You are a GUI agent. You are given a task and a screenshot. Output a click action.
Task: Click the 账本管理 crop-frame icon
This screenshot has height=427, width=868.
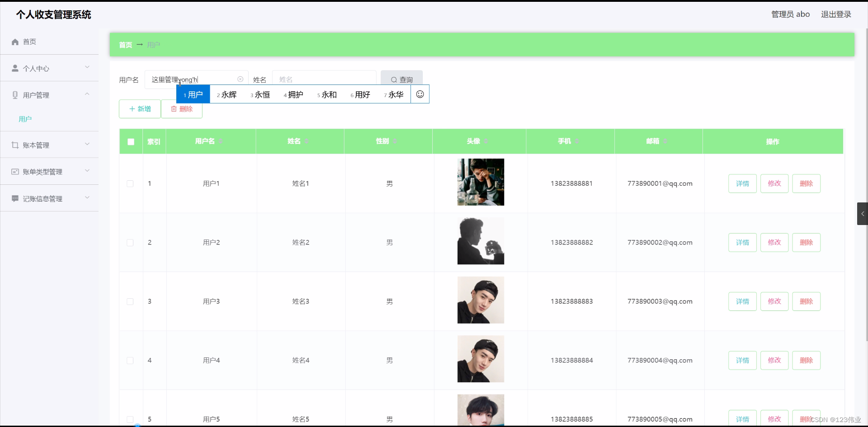coord(15,145)
